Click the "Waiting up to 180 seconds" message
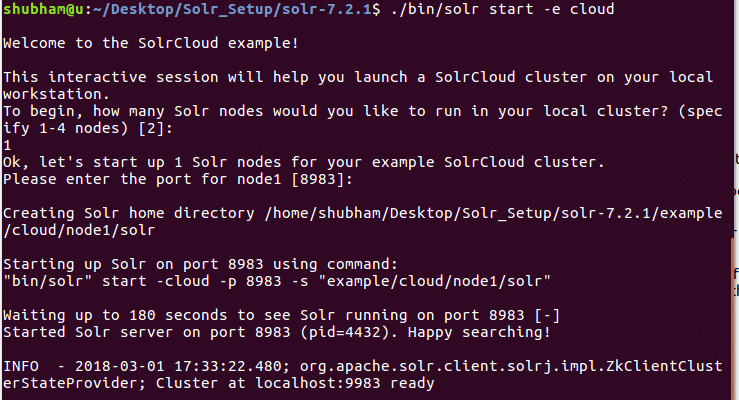This screenshot has width=739, height=400. point(110,314)
